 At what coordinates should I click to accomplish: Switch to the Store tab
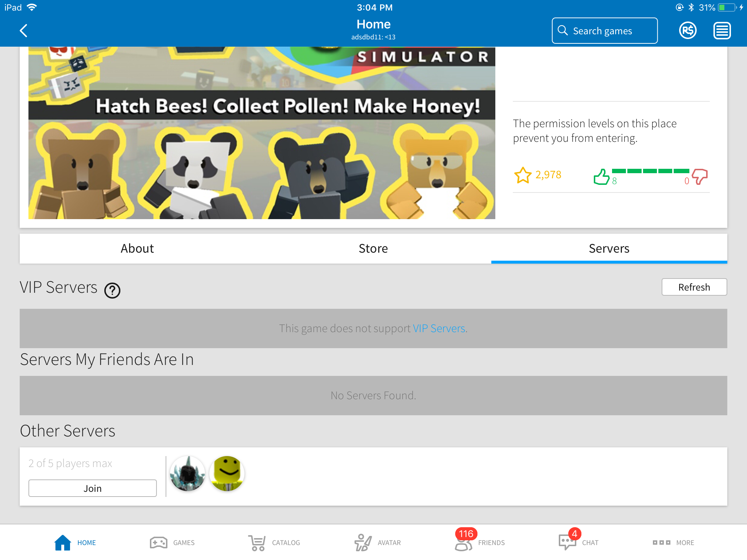373,249
